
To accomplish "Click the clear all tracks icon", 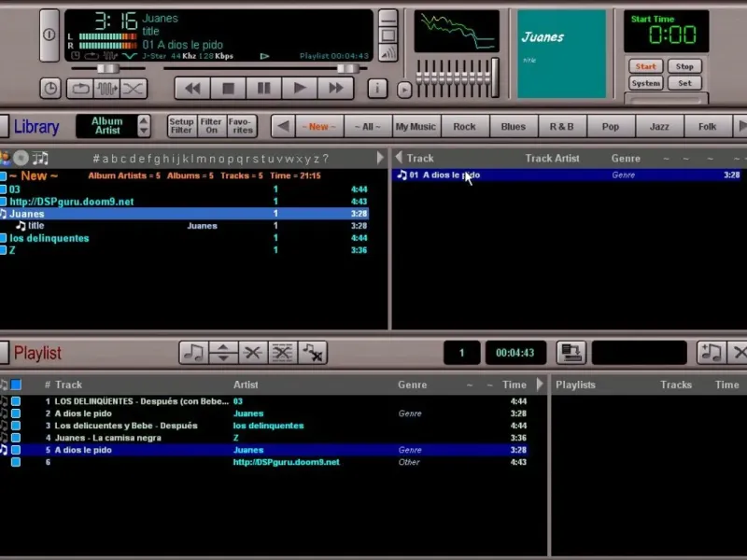I will [283, 353].
